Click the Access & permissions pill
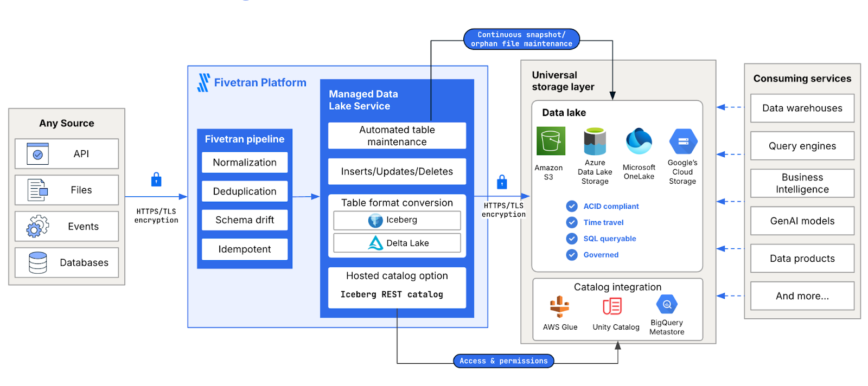868x386 pixels. [503, 361]
